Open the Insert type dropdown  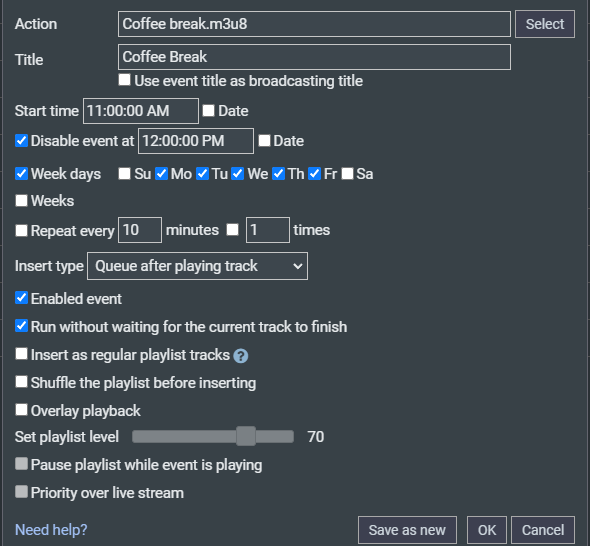(197, 266)
